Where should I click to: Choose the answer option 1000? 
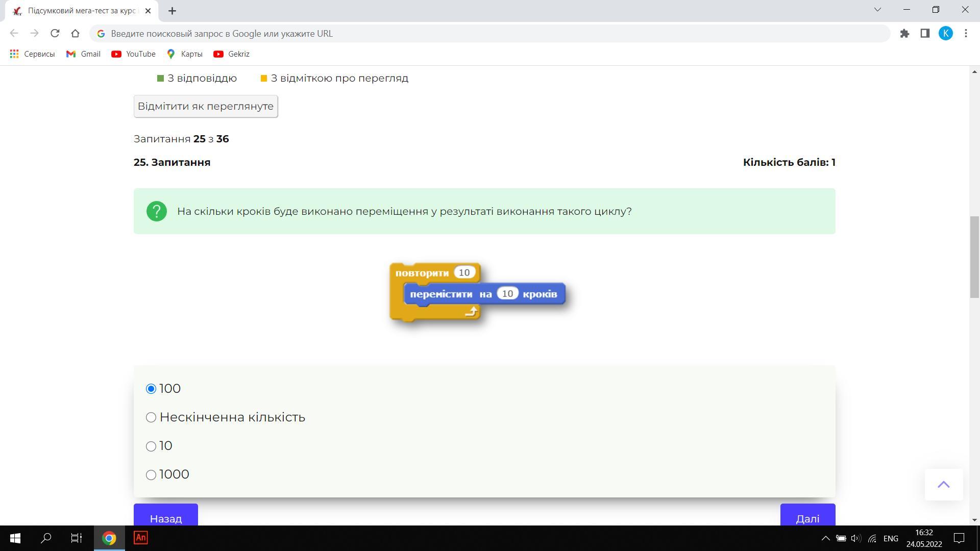(151, 475)
